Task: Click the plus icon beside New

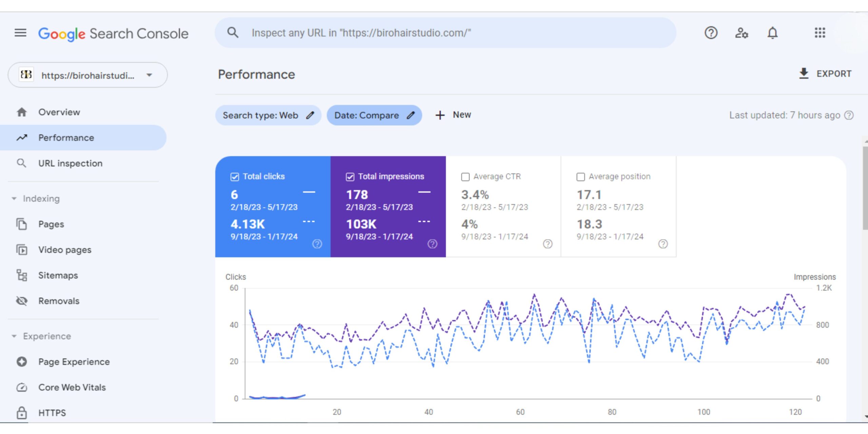Action: point(440,115)
